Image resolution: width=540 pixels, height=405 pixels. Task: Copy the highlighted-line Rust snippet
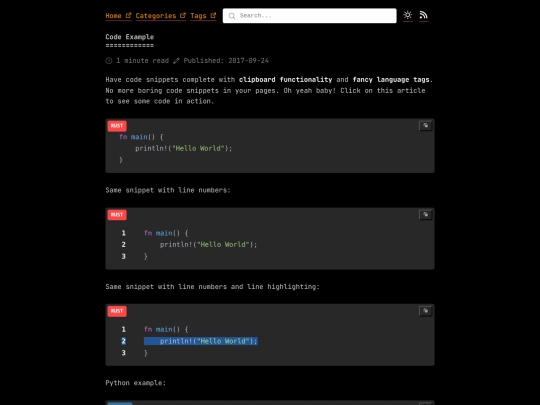(x=426, y=311)
